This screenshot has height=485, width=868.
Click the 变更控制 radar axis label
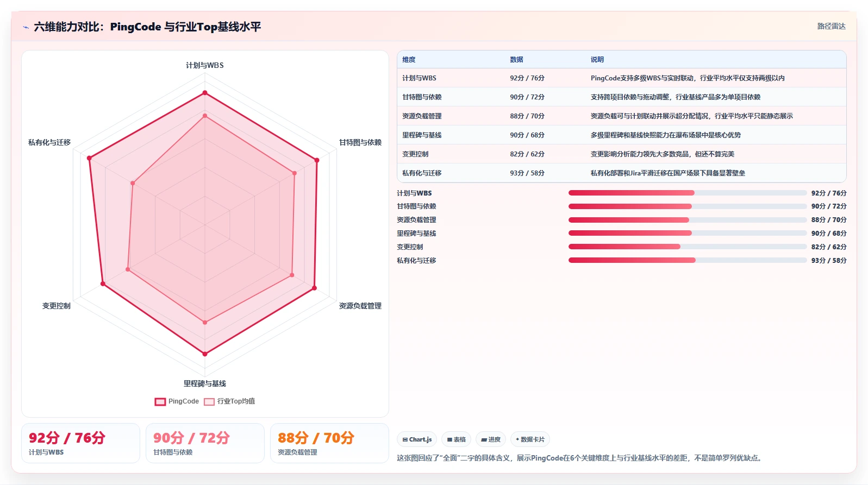tap(57, 306)
